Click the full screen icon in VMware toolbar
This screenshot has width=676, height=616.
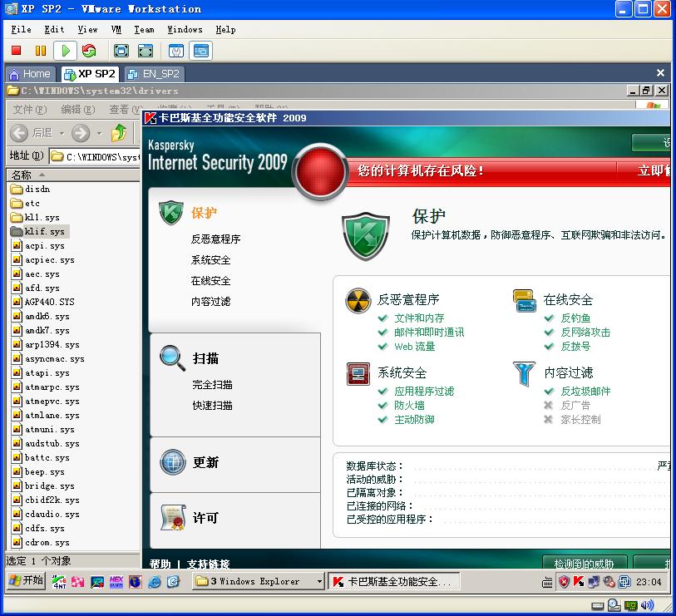[121, 51]
